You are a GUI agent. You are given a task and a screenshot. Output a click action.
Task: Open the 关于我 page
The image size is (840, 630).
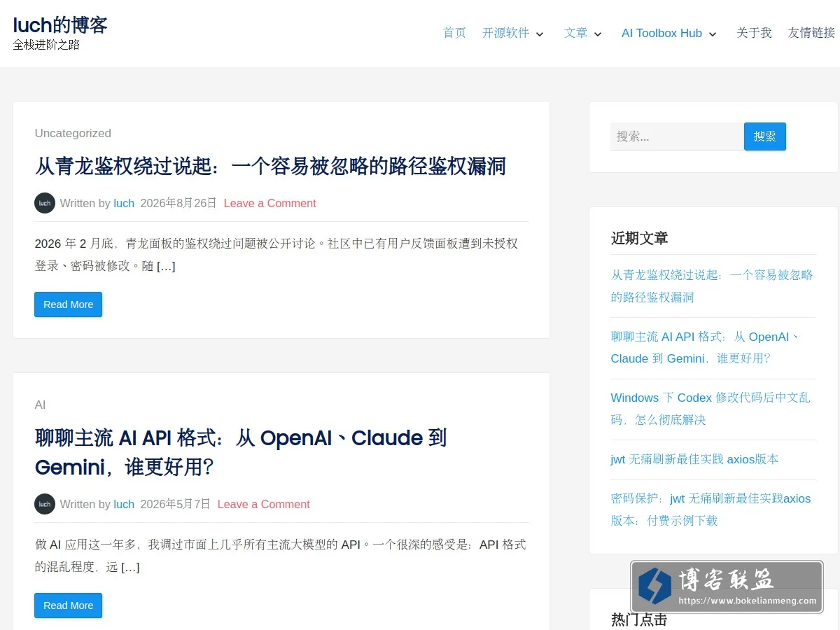(x=754, y=33)
